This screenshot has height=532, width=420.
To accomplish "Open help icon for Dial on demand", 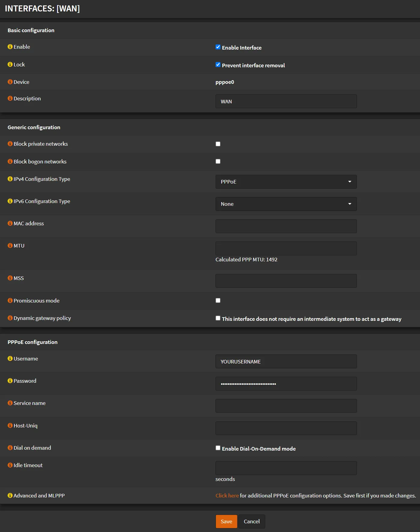I will point(10,448).
